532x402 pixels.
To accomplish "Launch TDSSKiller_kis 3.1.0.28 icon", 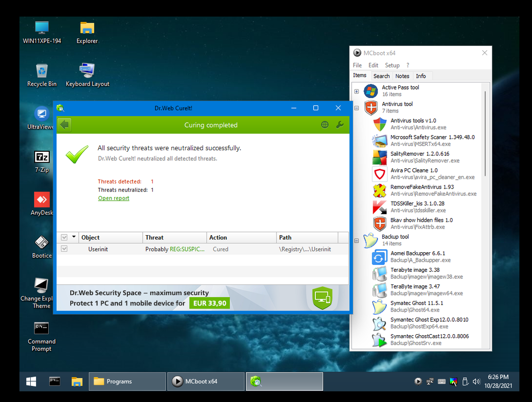I will (380, 207).
